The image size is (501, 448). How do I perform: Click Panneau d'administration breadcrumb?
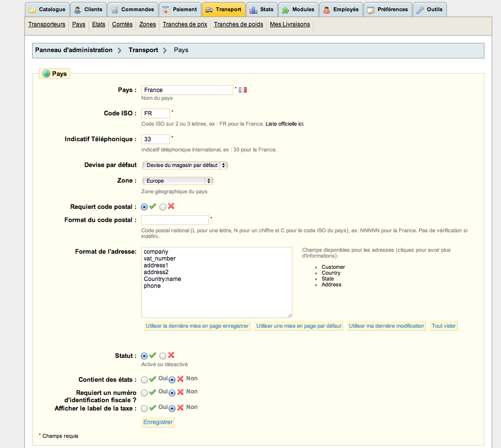[74, 50]
